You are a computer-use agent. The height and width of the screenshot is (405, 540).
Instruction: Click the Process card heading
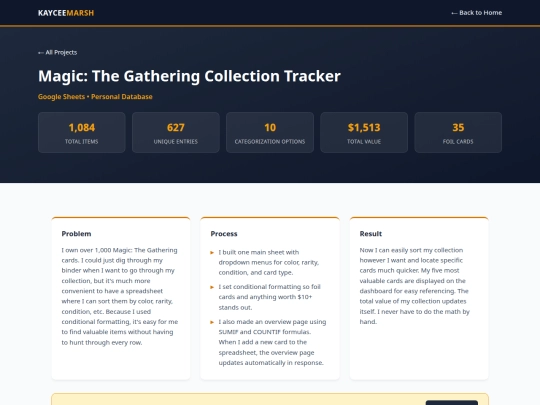click(x=224, y=234)
